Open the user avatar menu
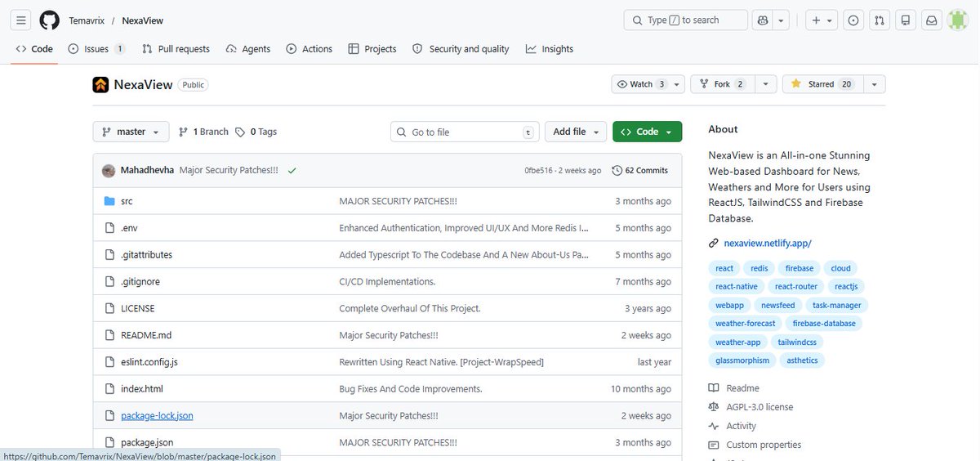Viewport: 980px width, 461px height. [x=957, y=20]
